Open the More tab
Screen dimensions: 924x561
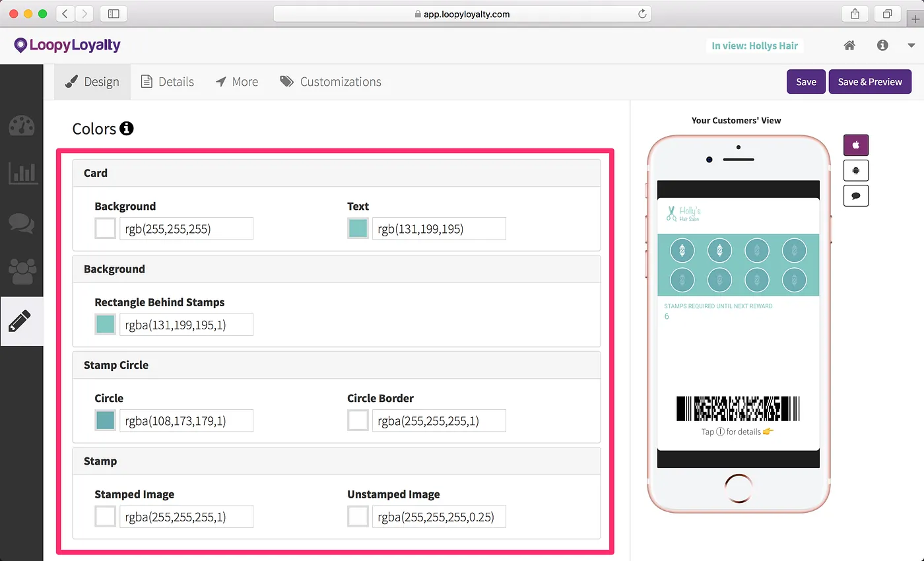[237, 82]
